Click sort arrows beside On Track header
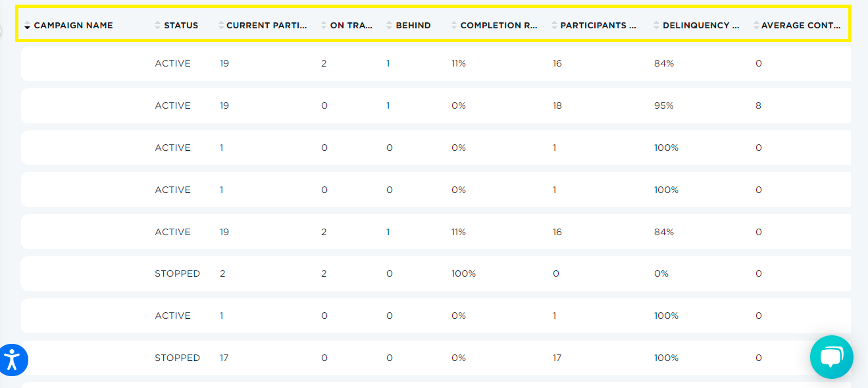The image size is (868, 388). click(324, 26)
